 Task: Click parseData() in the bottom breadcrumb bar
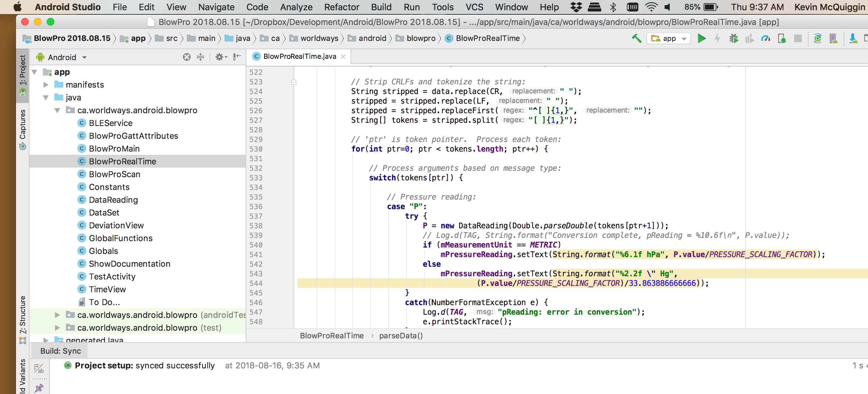point(401,335)
